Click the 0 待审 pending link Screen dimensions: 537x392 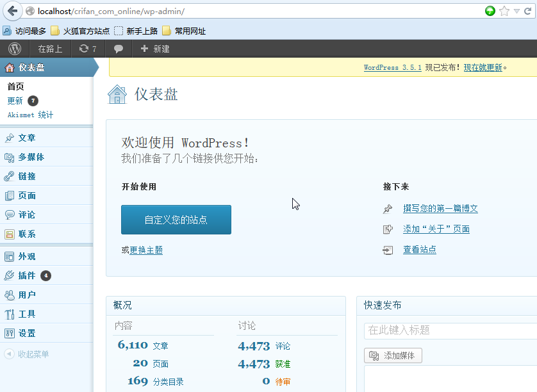tap(276, 381)
